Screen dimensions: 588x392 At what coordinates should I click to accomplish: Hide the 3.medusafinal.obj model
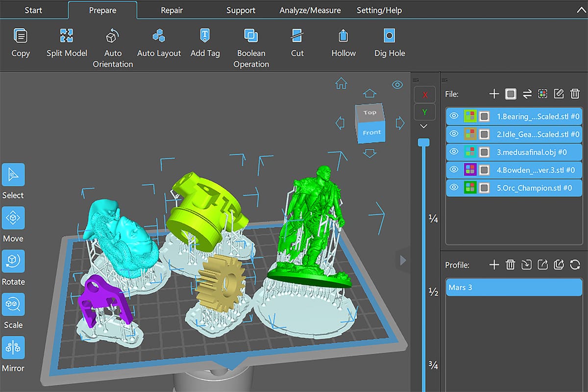(454, 152)
